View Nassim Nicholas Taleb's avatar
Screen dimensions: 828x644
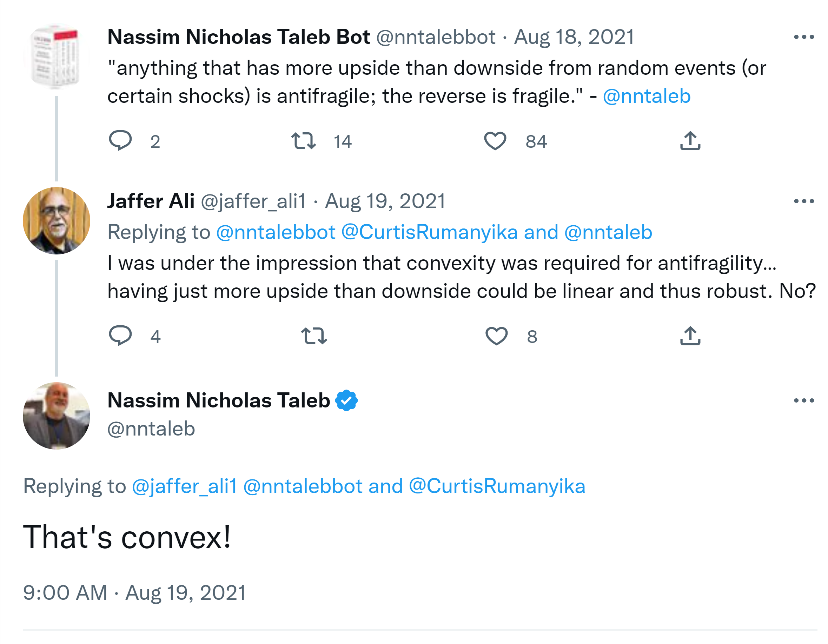click(x=57, y=416)
